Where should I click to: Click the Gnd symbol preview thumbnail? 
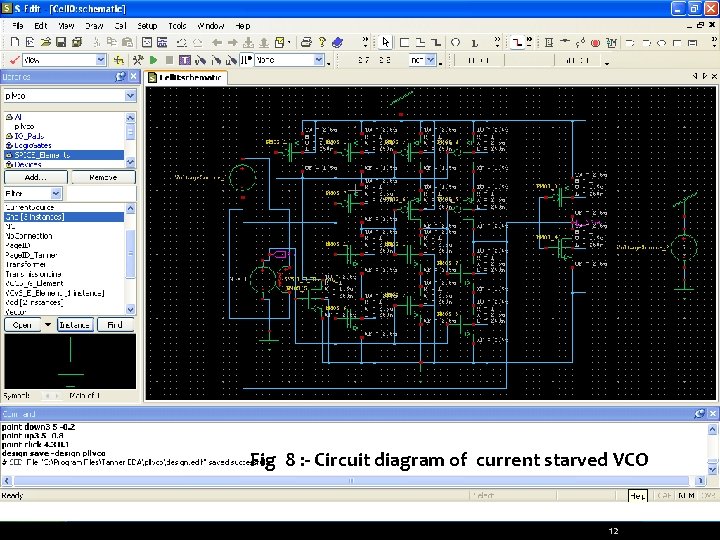point(70,361)
